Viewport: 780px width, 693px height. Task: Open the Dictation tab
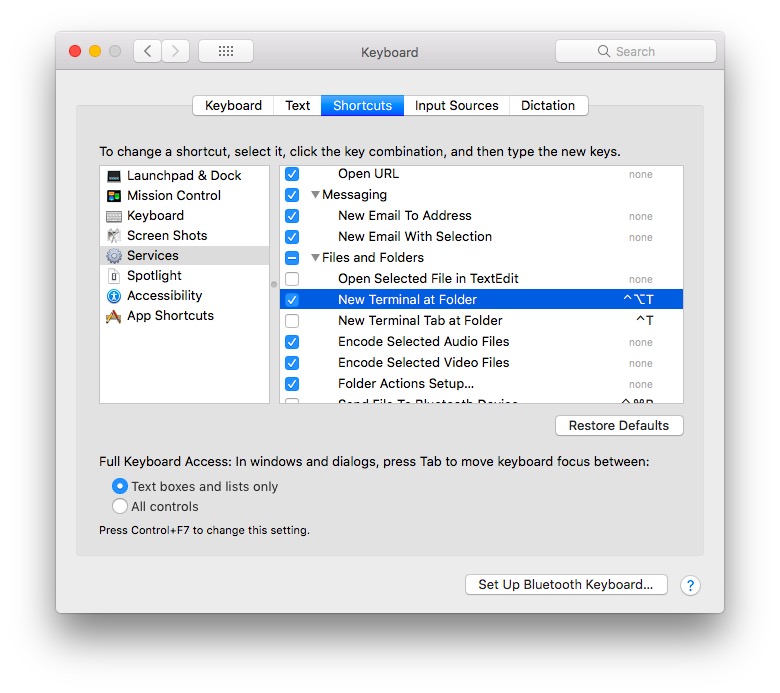tap(548, 105)
